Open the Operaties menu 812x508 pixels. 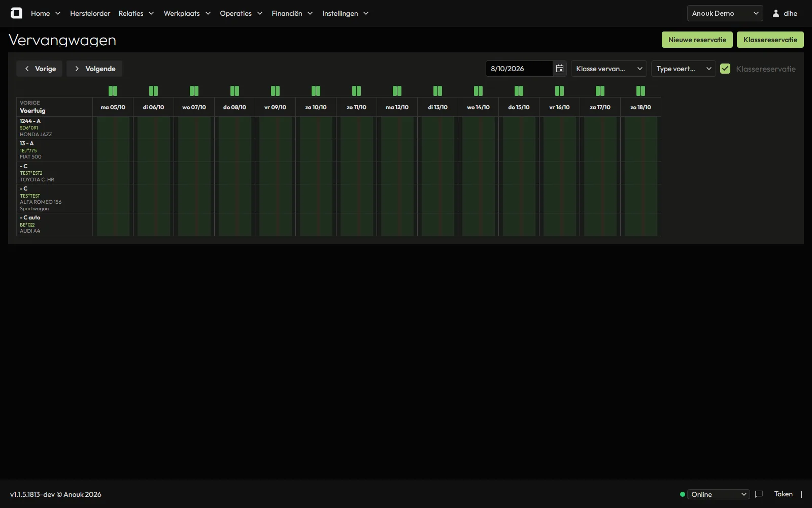point(241,13)
